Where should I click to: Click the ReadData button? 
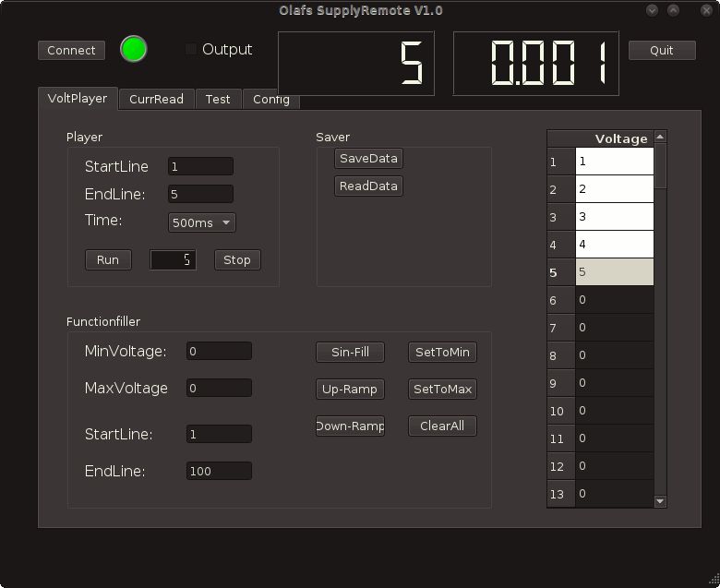click(x=368, y=186)
